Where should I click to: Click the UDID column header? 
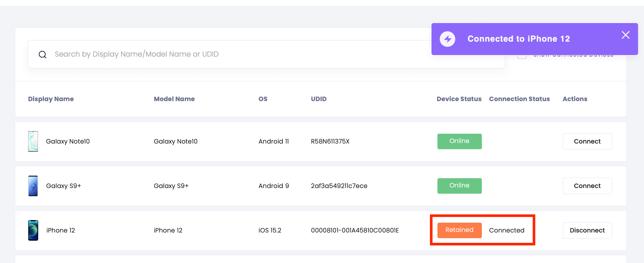[x=319, y=99]
